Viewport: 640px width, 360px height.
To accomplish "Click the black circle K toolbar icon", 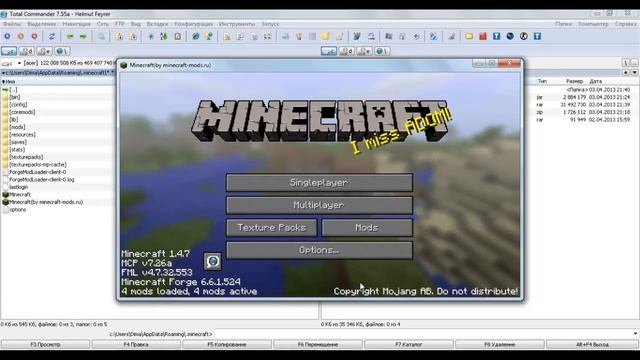I will (524, 36).
